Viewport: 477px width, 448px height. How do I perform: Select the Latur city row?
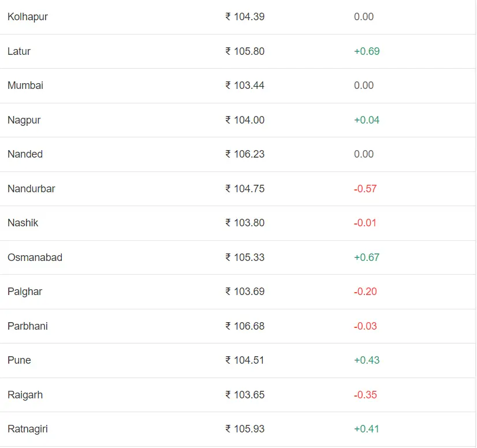[19, 51]
